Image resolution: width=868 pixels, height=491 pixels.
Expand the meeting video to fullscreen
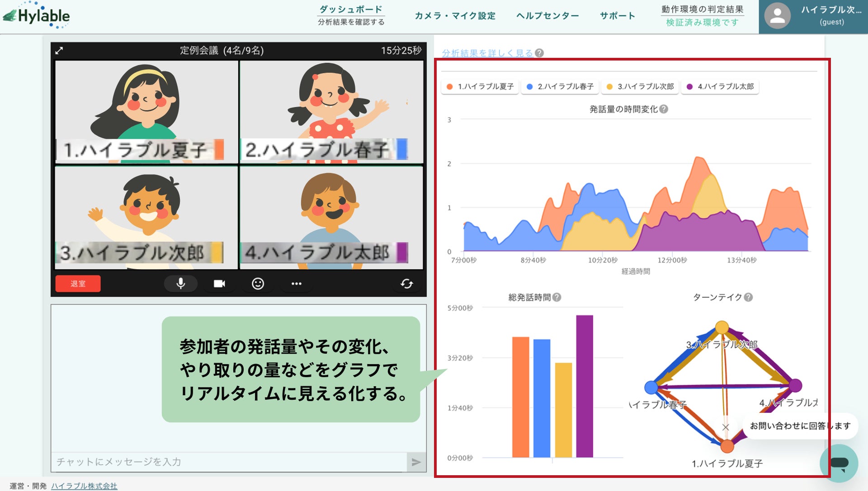[59, 51]
